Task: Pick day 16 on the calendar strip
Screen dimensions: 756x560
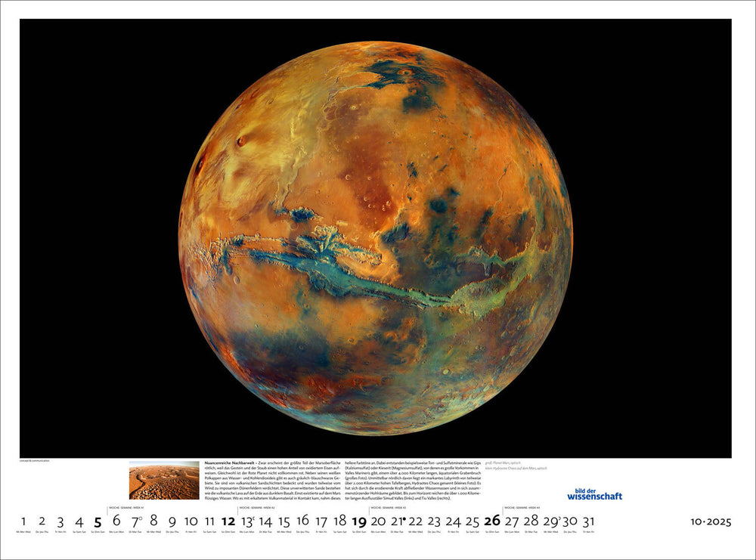Action: click(302, 521)
